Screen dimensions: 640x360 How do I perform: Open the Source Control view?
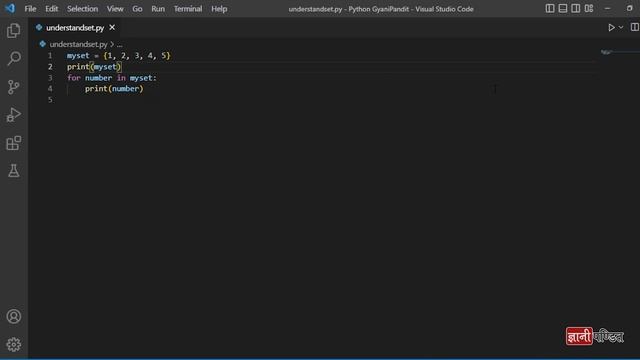(x=13, y=87)
